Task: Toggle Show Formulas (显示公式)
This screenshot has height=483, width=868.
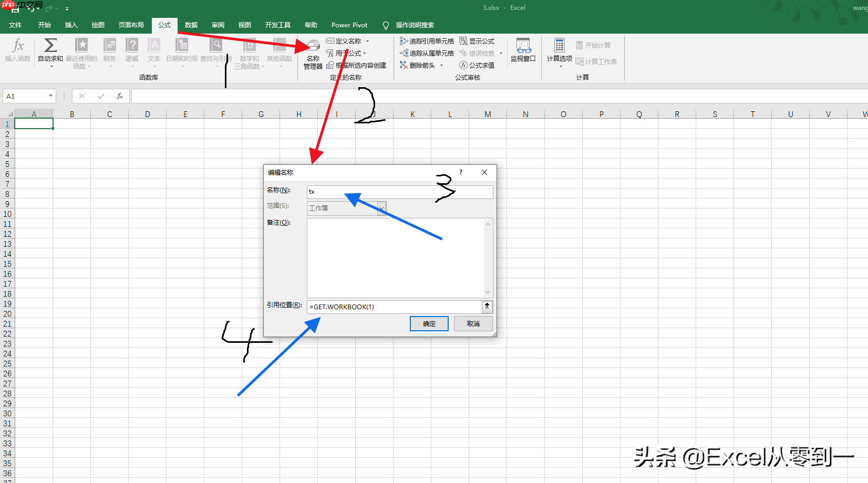Action: point(477,41)
